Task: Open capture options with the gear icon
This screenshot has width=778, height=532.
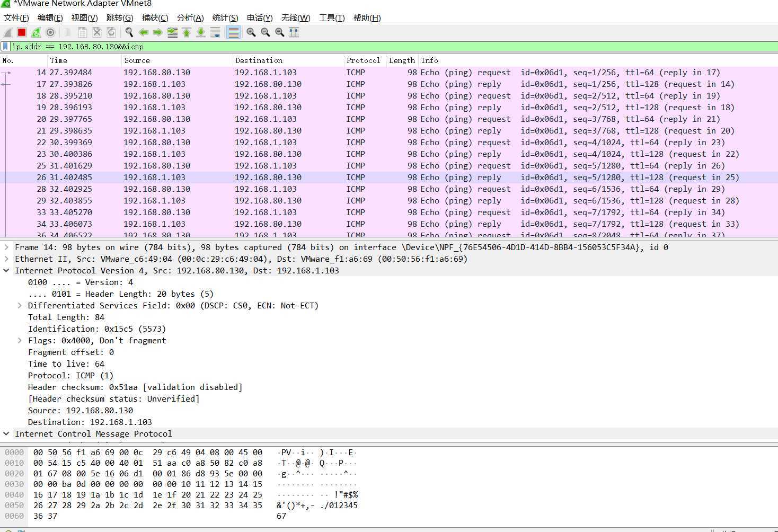Action: pyautogui.click(x=50, y=32)
